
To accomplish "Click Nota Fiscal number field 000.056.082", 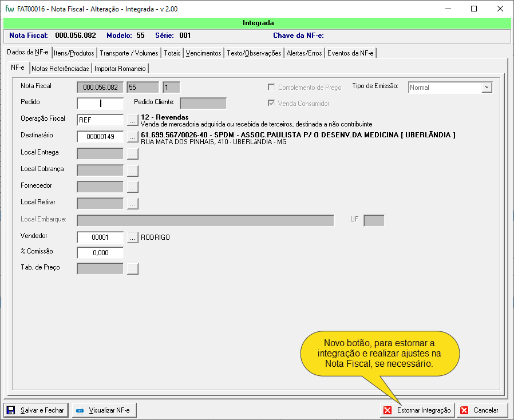I will click(100, 88).
